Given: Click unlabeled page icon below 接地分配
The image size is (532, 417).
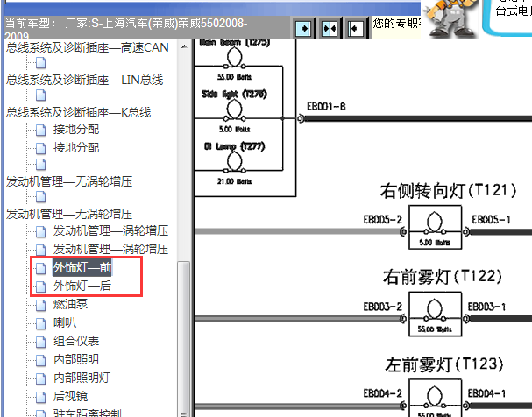Looking at the screenshot, I should coord(41,165).
